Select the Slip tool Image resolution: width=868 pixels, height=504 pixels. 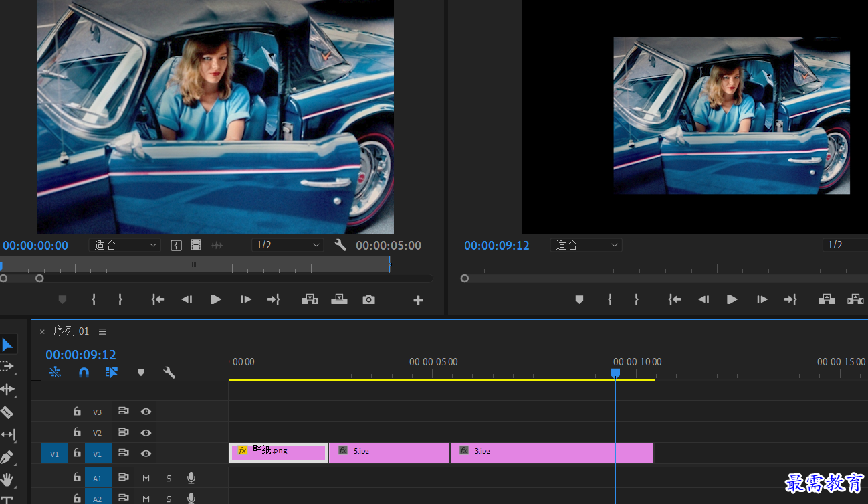pyautogui.click(x=7, y=434)
